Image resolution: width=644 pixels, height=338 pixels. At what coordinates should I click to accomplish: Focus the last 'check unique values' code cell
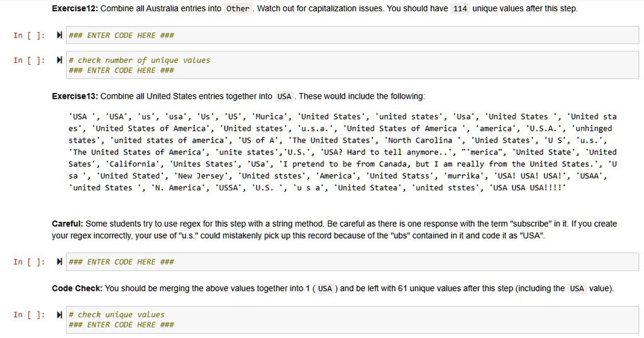point(352,319)
